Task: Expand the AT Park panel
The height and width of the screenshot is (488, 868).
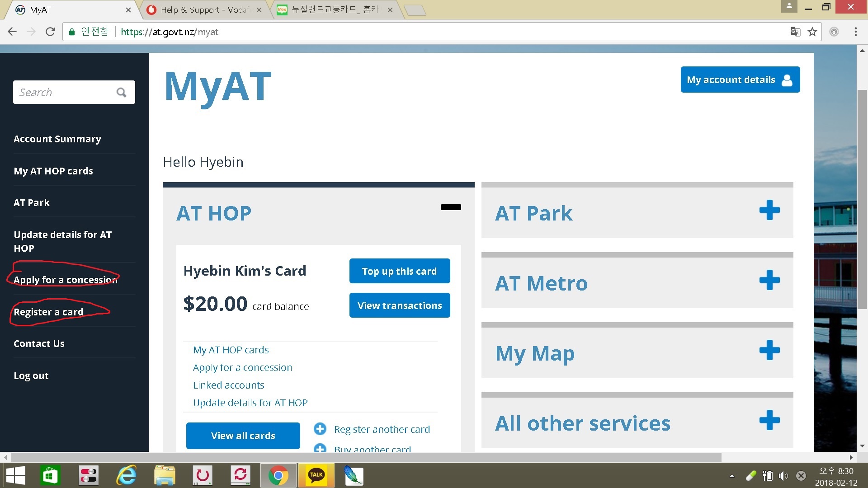Action: pos(769,210)
